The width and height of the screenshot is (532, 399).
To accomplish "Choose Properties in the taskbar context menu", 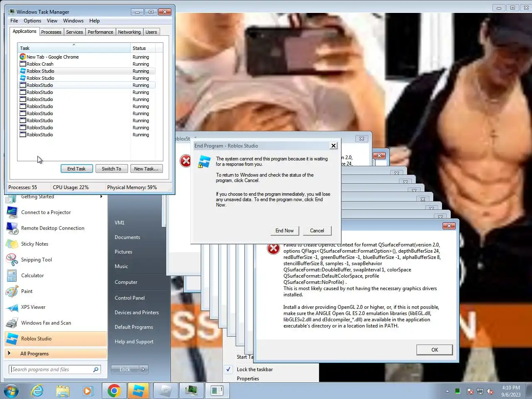I will [x=248, y=378].
